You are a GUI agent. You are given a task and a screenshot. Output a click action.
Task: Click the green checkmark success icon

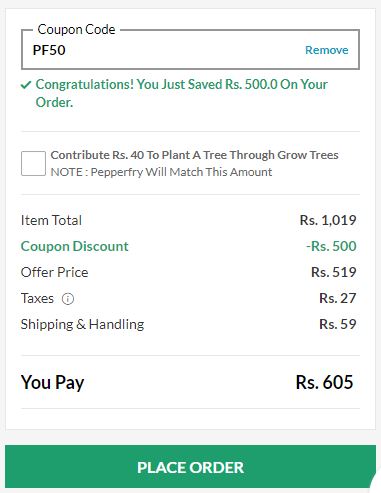[x=26, y=85]
